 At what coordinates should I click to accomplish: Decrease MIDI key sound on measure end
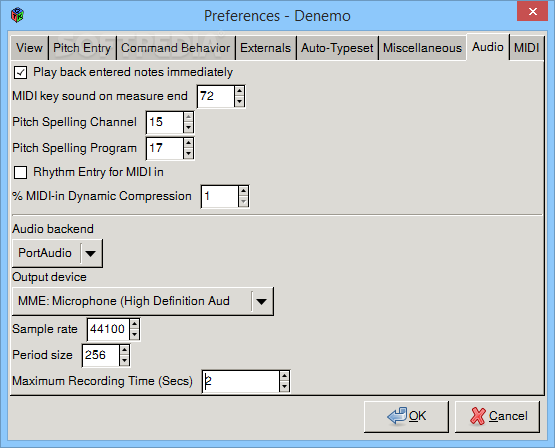[239, 102]
